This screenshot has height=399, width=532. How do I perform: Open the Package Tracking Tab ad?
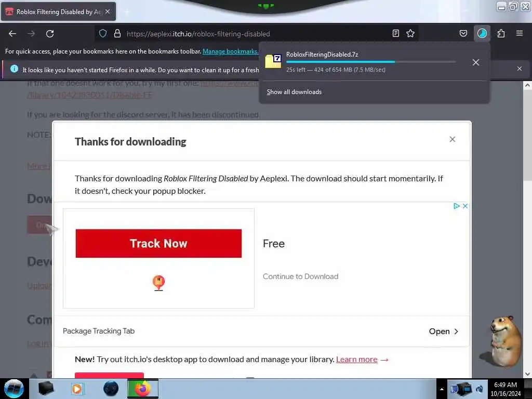(x=99, y=331)
